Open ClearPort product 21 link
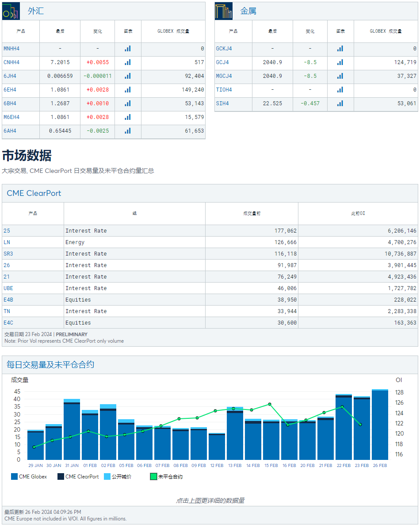Viewport: 420px width, 528px height. pyautogui.click(x=7, y=277)
